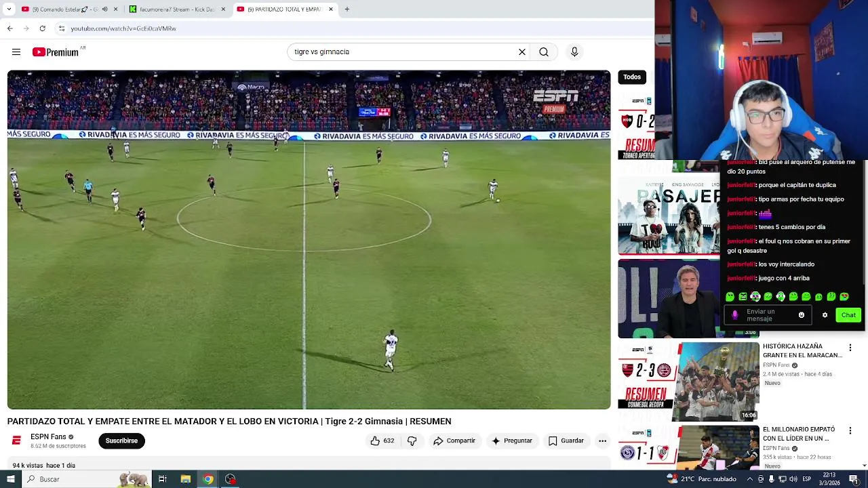
Task: Open the chat settings gear
Action: coord(825,315)
